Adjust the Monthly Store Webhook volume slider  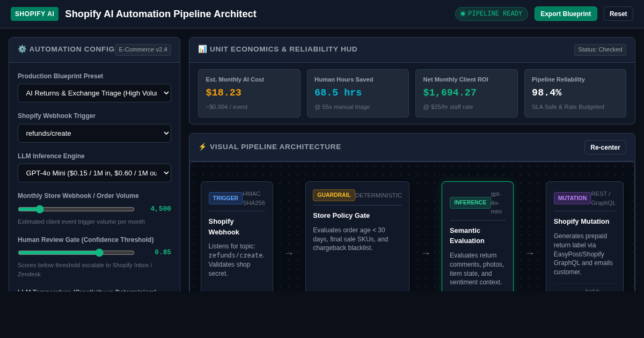[76, 209]
